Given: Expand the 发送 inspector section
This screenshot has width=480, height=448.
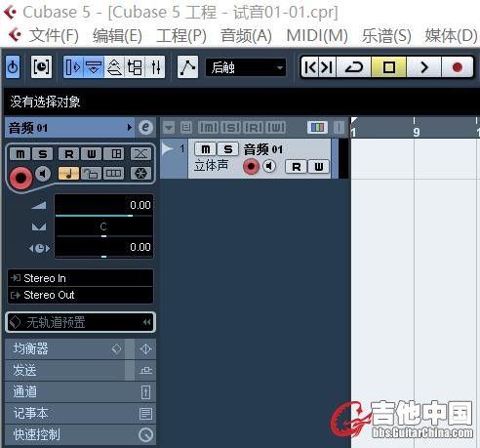Looking at the screenshot, I should [x=64, y=371].
